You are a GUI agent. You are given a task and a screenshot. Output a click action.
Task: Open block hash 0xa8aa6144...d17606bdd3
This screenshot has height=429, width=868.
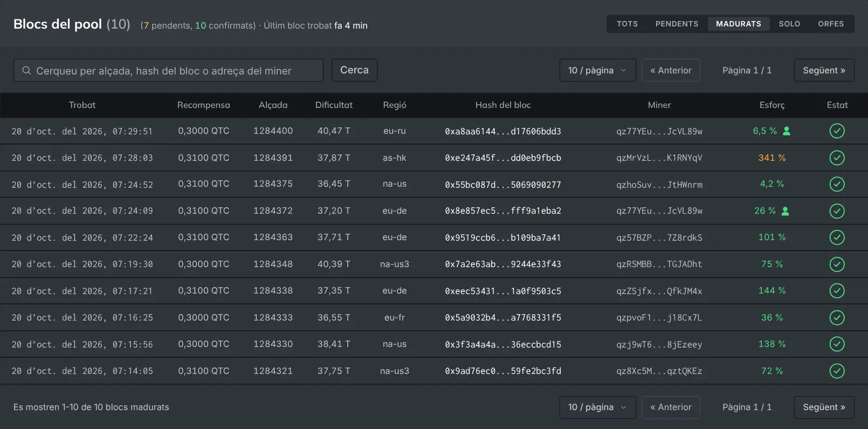[x=503, y=131]
